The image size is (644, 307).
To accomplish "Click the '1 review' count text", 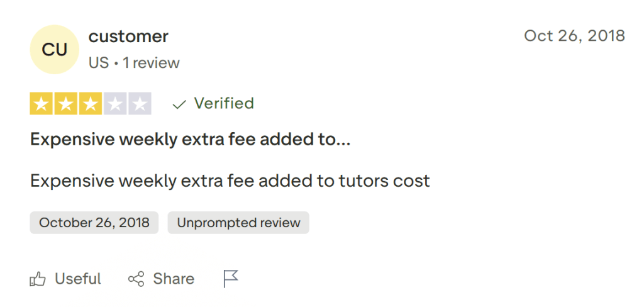I will click(x=151, y=63).
